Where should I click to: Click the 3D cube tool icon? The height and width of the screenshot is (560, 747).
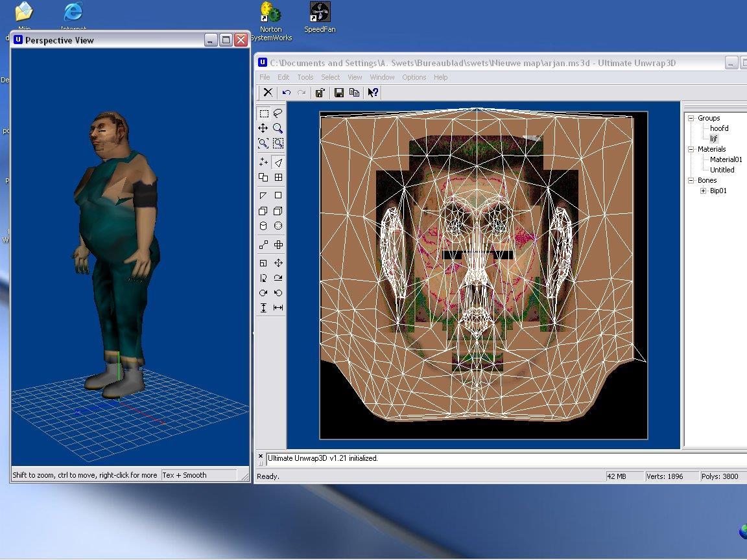[278, 211]
